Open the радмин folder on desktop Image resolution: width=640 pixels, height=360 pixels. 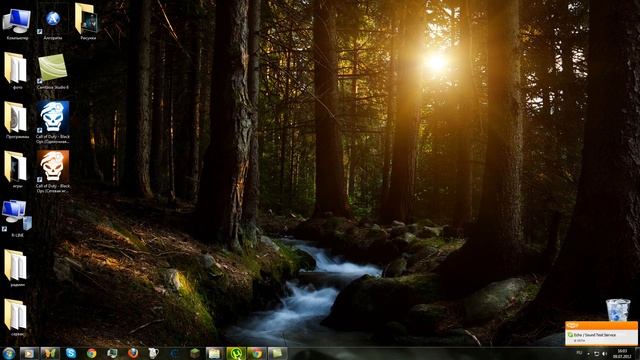click(17, 268)
